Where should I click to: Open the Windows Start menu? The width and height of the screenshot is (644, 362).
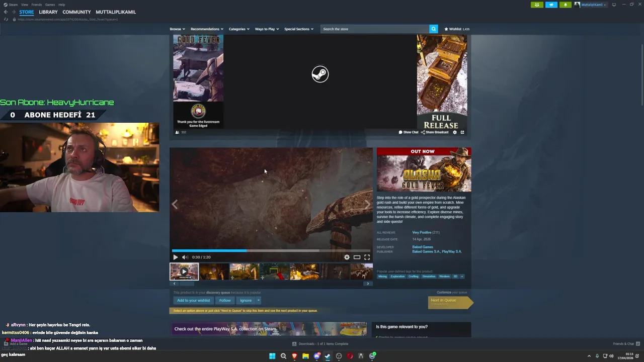272,356
